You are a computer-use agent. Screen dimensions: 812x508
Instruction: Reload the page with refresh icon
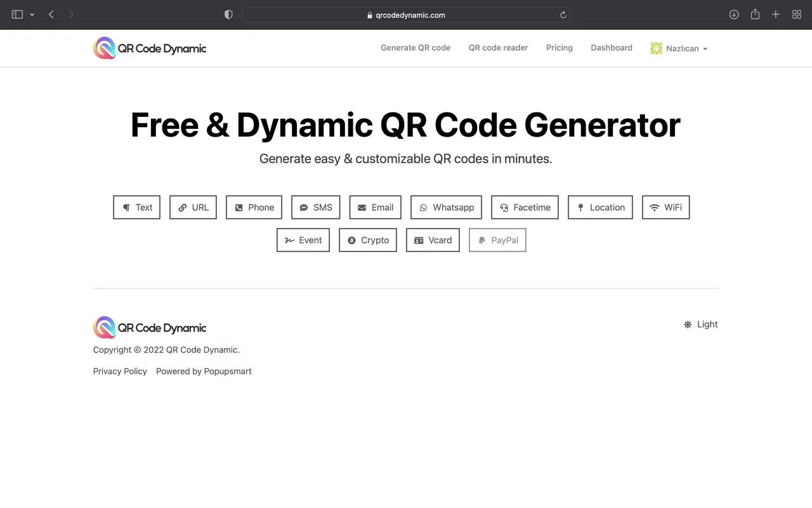pos(563,15)
